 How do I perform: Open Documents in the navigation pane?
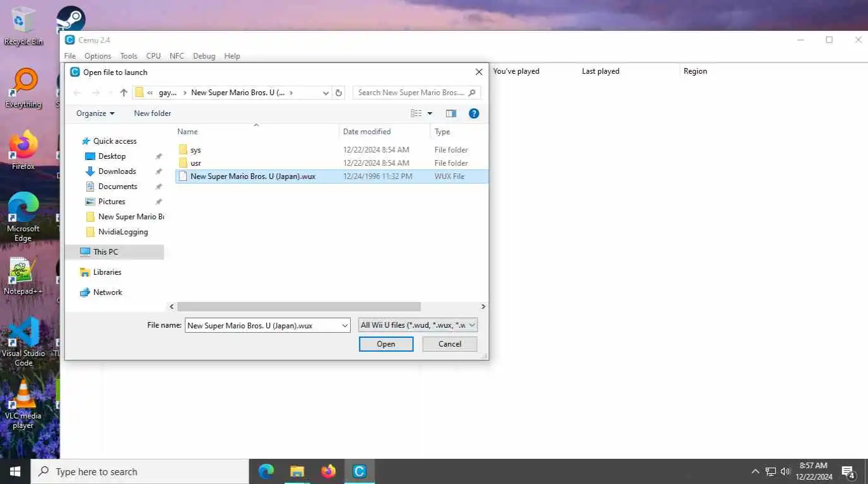(118, 187)
